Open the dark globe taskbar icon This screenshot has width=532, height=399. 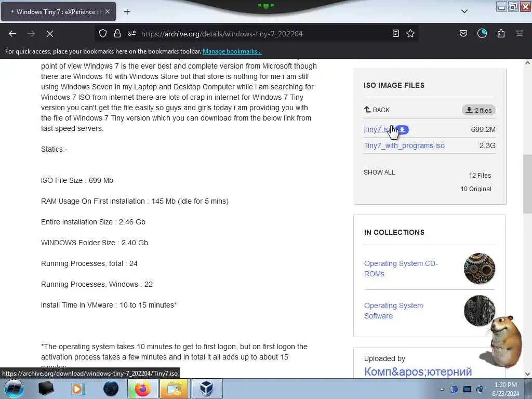[111, 389]
